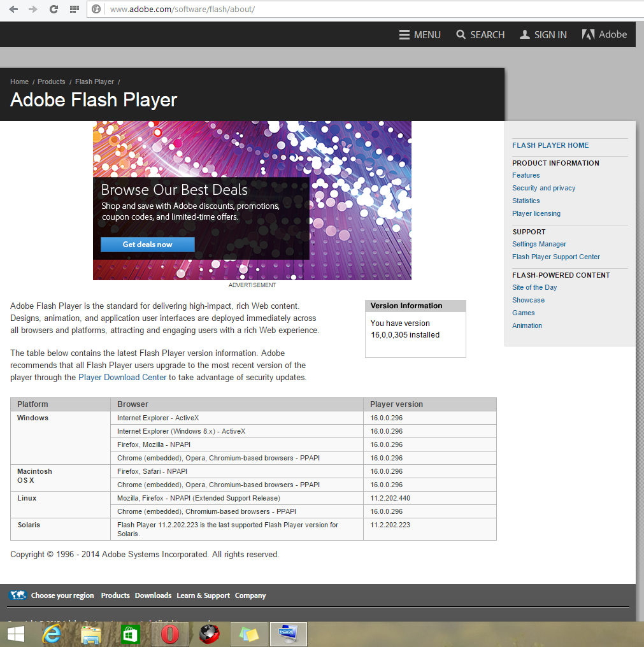Click Choose your region in footer
The height and width of the screenshot is (647, 644).
62,595
